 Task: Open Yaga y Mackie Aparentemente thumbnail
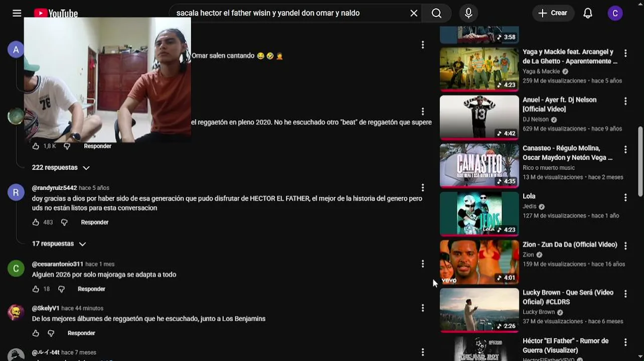479,69
